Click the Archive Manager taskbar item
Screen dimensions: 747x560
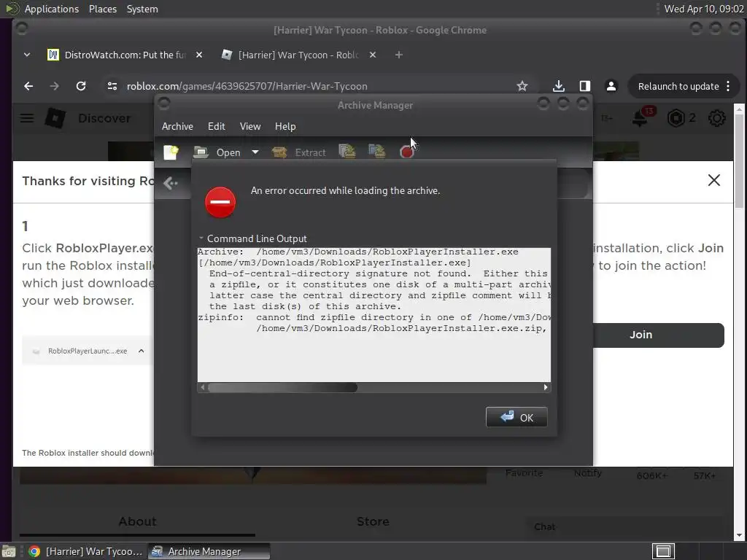coord(209,551)
